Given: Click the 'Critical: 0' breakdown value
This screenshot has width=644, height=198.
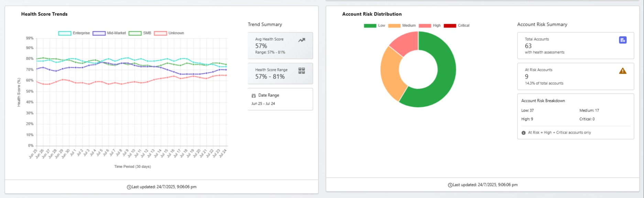Looking at the screenshot, I should tap(587, 119).
